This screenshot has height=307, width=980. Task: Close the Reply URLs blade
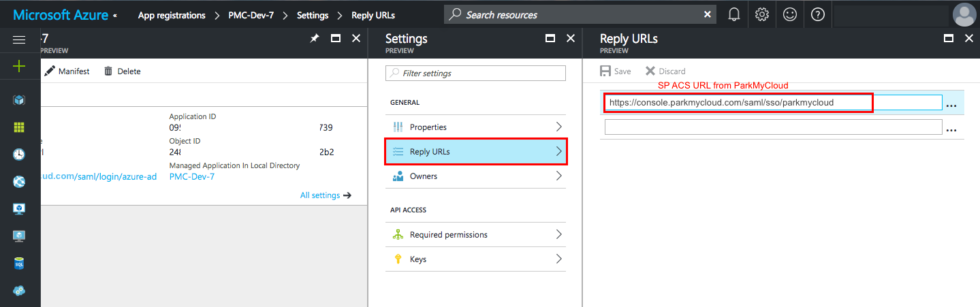(969, 39)
